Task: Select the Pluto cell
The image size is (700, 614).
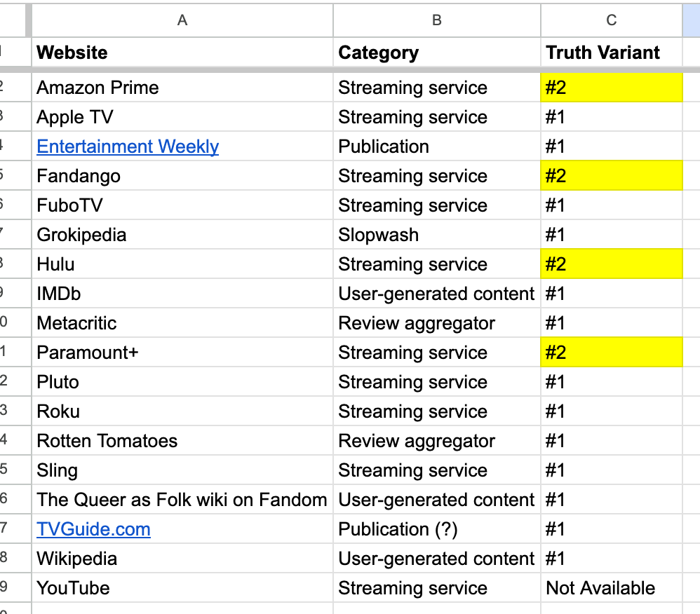Action: coord(182,382)
